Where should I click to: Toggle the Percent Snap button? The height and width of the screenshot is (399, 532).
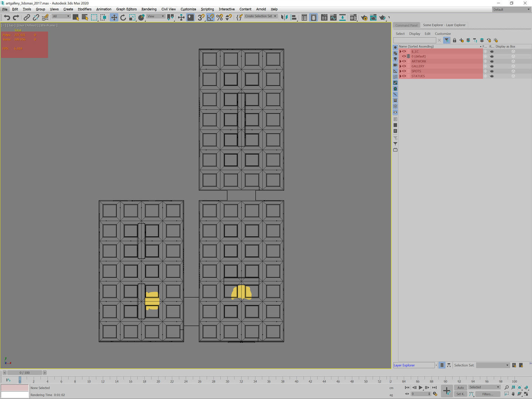pos(219,17)
